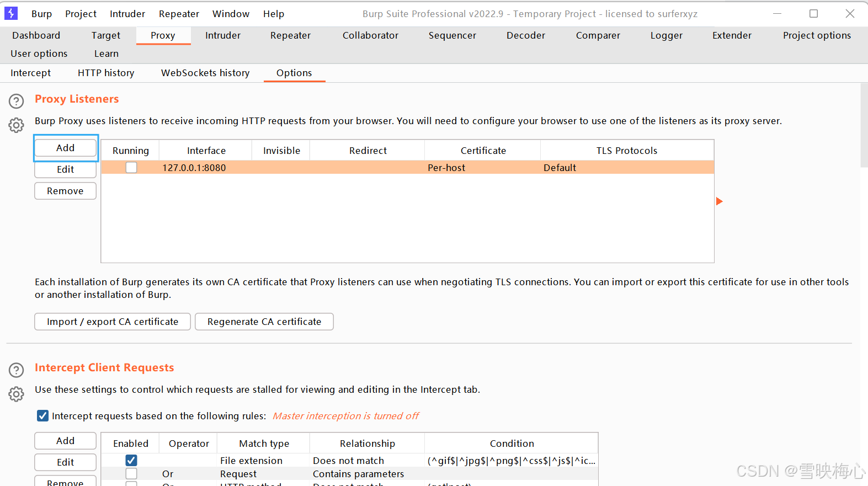Click the Invisible column header
Screen dimensions: 868x486
pos(281,151)
